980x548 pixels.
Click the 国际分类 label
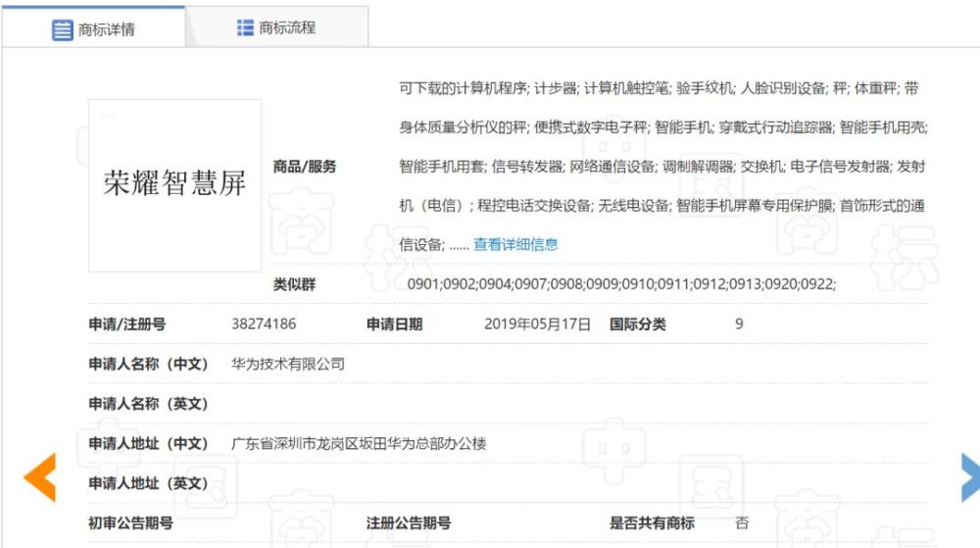pos(638,324)
